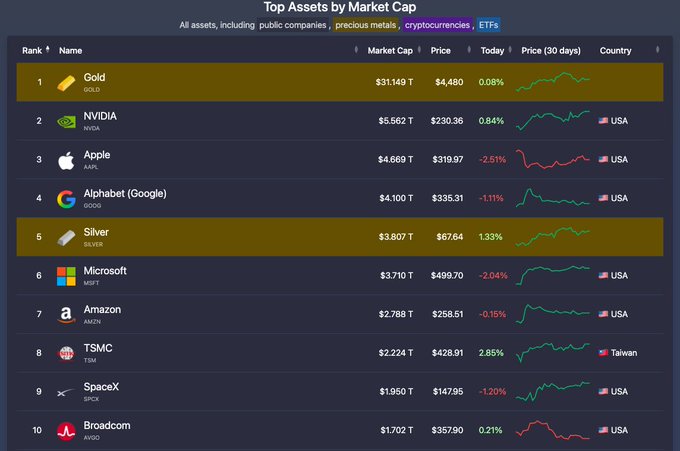Click Silver's price $67.64
This screenshot has width=680, height=451.
click(450, 237)
